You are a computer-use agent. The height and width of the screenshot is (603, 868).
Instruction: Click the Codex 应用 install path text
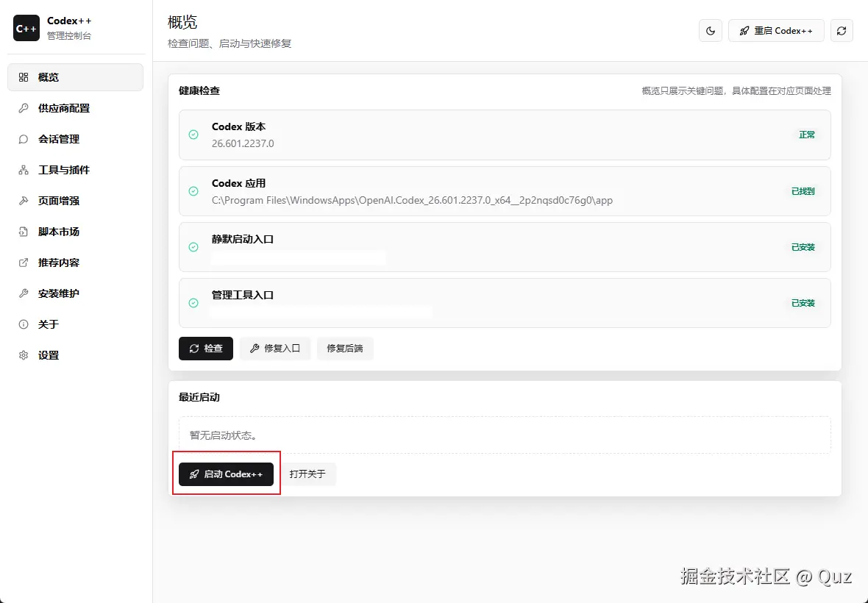(x=412, y=200)
